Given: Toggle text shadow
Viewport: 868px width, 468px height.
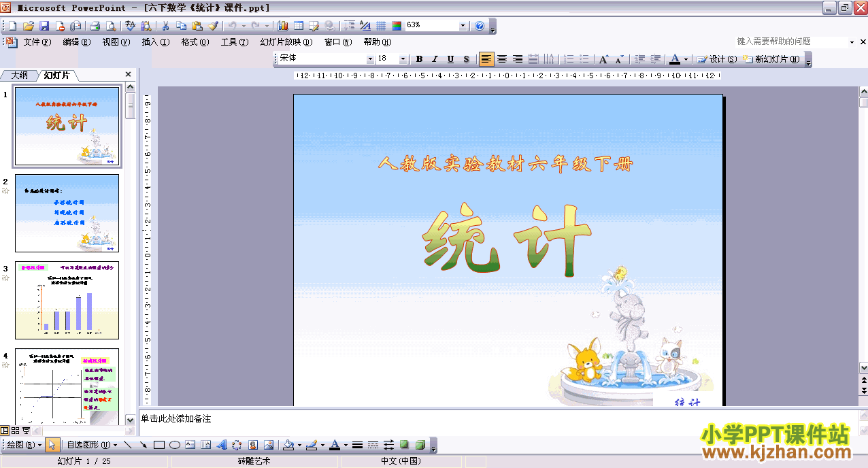Looking at the screenshot, I should pos(466,59).
